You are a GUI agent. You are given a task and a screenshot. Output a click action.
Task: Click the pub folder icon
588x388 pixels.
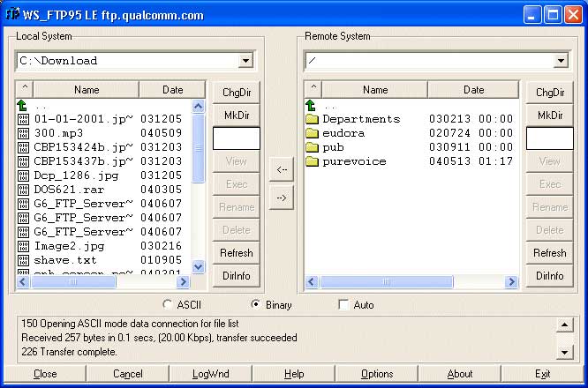(x=312, y=147)
